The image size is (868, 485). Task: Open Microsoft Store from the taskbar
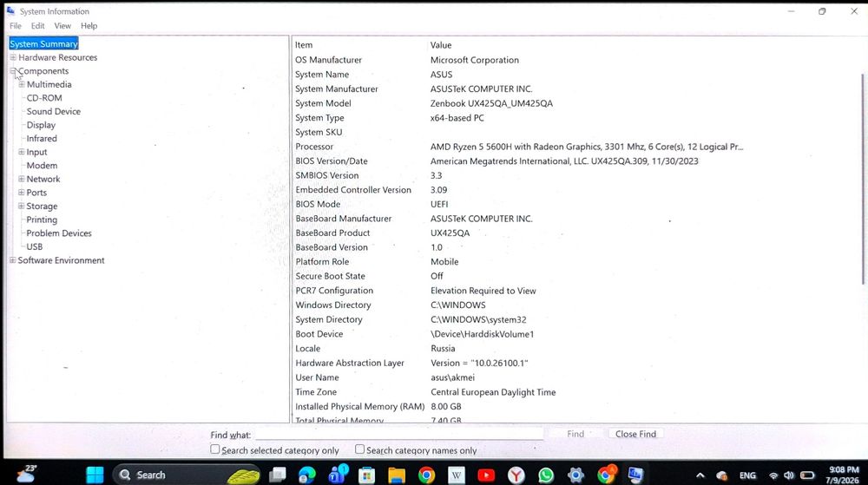click(x=366, y=475)
